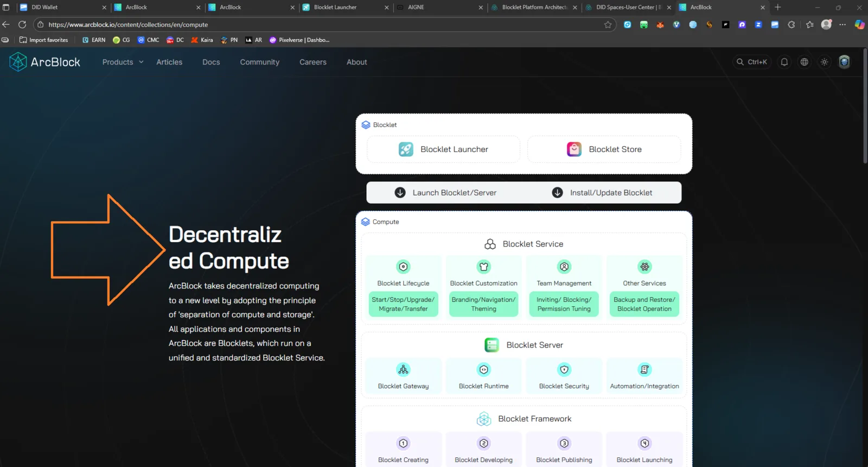Open the Copilot sidebar icon
Screen dimensions: 868x467
859,24
